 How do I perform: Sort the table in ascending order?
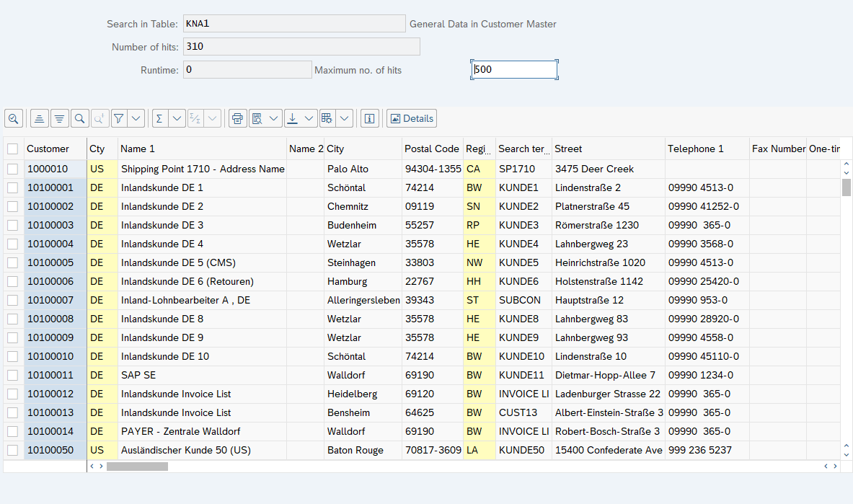[40, 118]
